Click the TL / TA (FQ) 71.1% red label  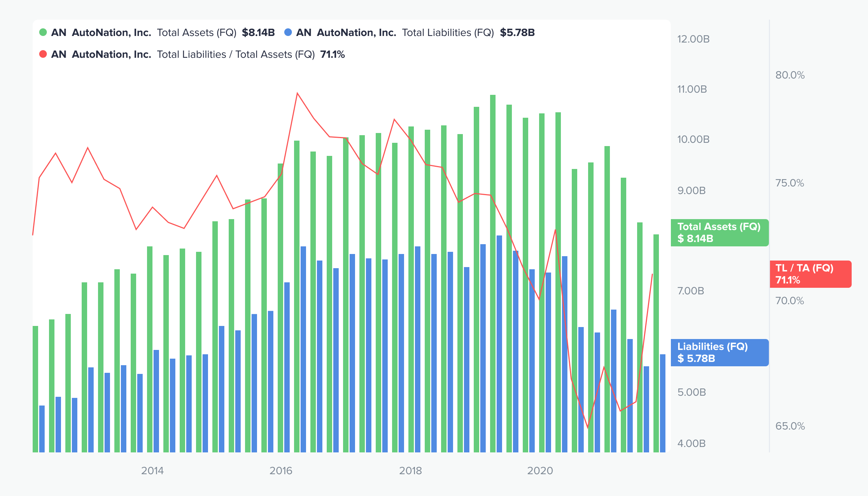(810, 274)
